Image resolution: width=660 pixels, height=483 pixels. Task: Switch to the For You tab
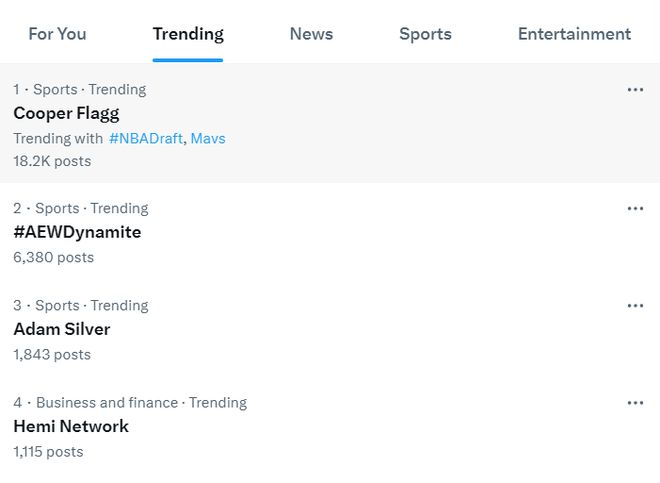pos(57,34)
